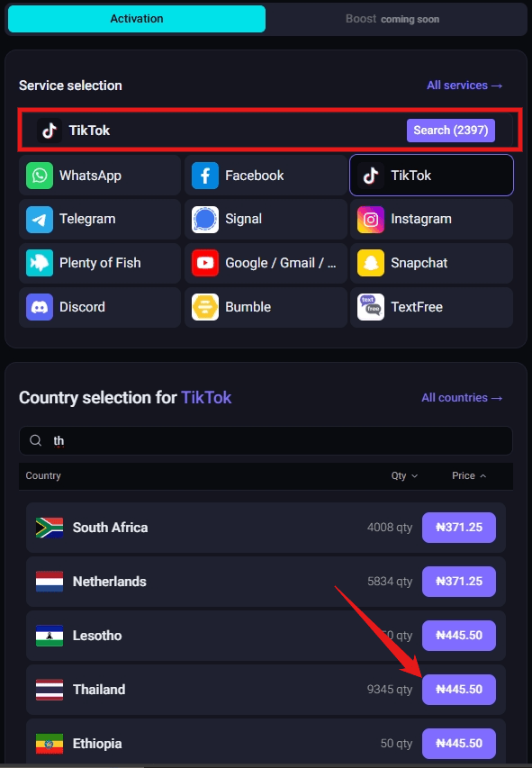532x768 pixels.
Task: Open All countries list
Action: [x=462, y=397]
